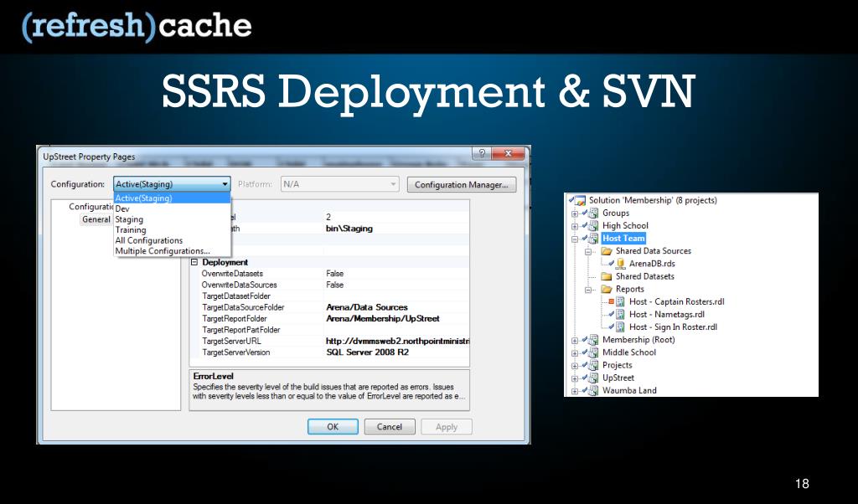Click the ArenaDB.rds data source icon

(621, 264)
